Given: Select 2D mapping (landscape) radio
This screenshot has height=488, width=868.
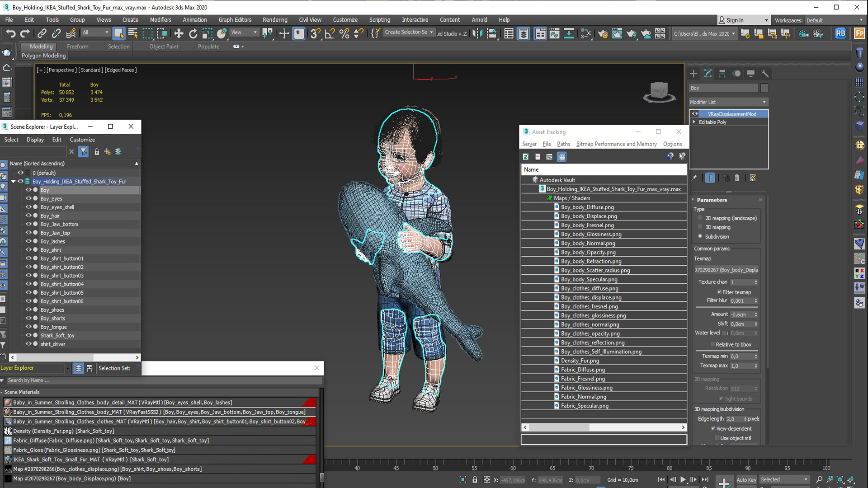Looking at the screenshot, I should click(x=700, y=218).
